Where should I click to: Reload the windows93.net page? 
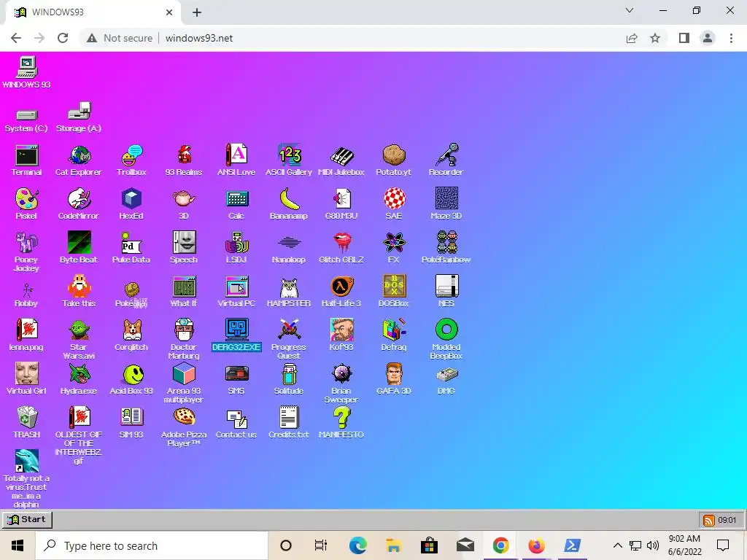63,38
